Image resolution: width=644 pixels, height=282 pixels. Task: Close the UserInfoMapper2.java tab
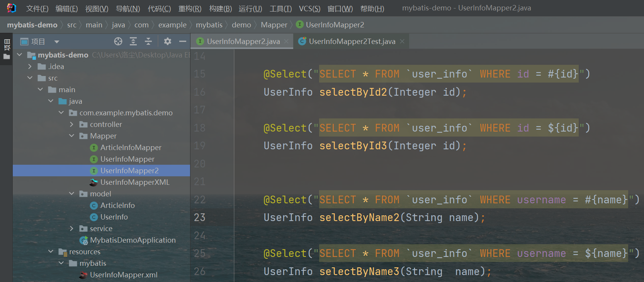tap(286, 41)
